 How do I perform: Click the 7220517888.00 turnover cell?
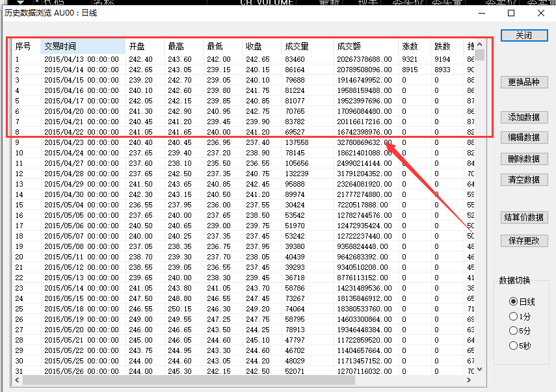point(362,205)
